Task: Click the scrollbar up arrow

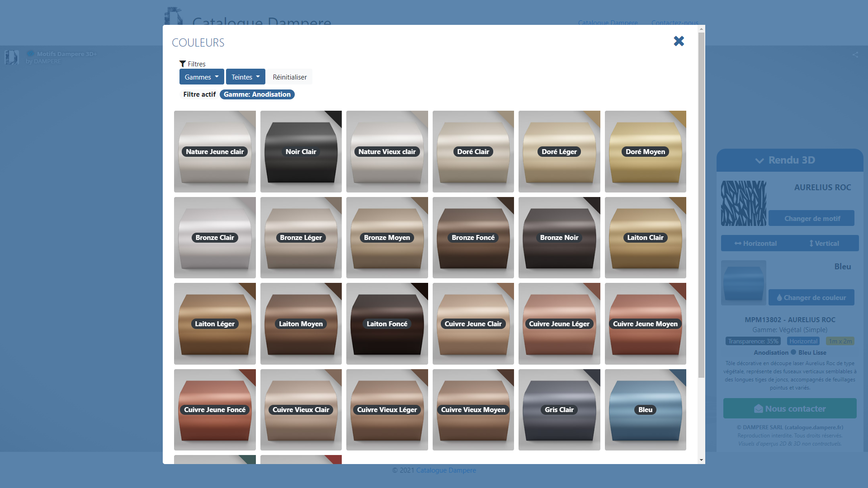Action: tap(701, 29)
